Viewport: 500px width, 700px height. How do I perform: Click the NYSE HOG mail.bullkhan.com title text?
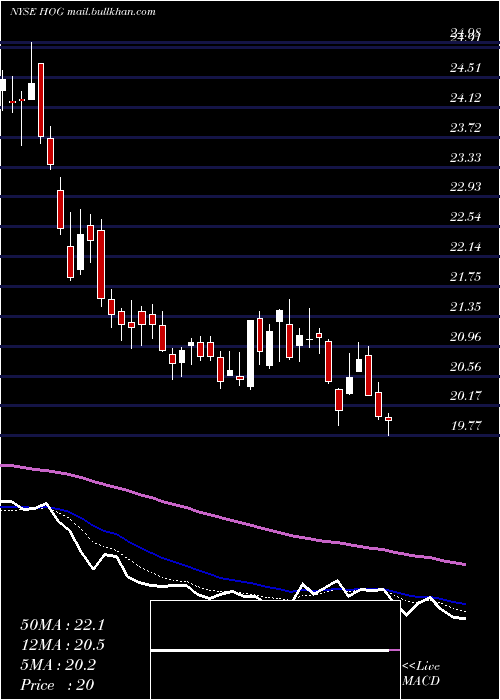[x=83, y=12]
